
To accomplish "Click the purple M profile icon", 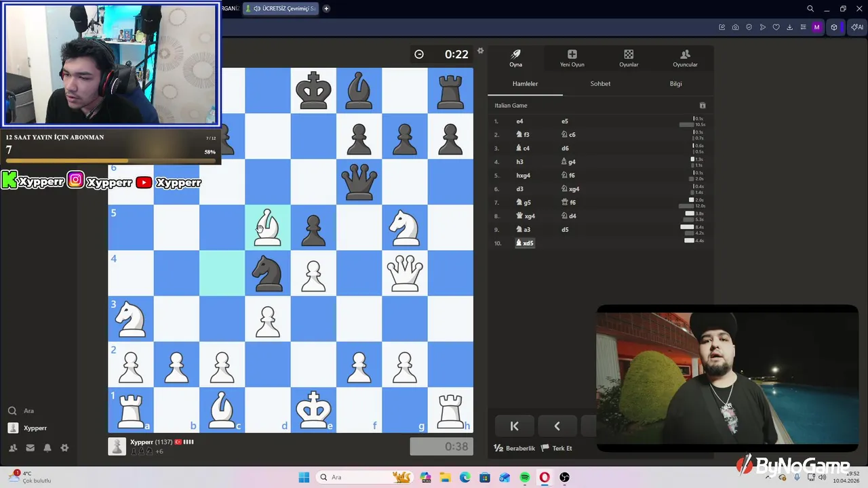I will (x=816, y=27).
